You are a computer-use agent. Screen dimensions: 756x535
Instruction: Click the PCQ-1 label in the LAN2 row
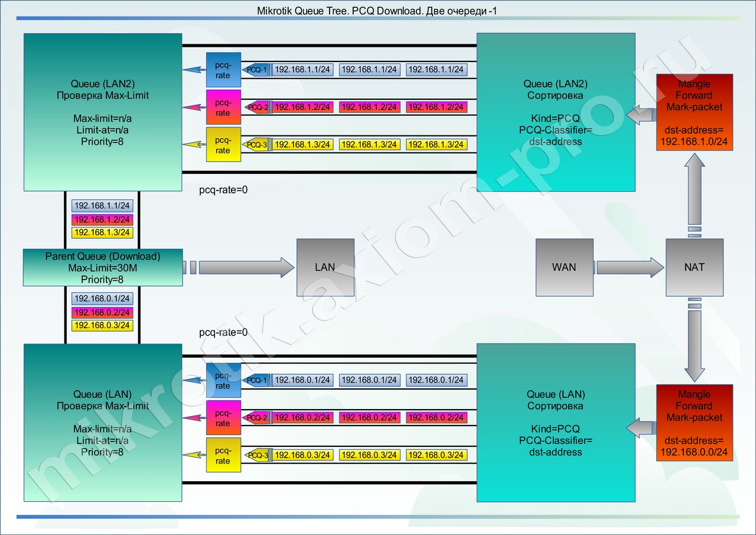[x=257, y=70]
